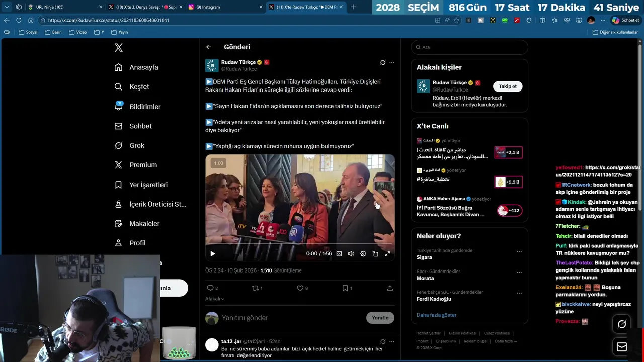Image resolution: width=644 pixels, height=362 pixels.
Task: Open floating messages envelope button
Action: 622,347
